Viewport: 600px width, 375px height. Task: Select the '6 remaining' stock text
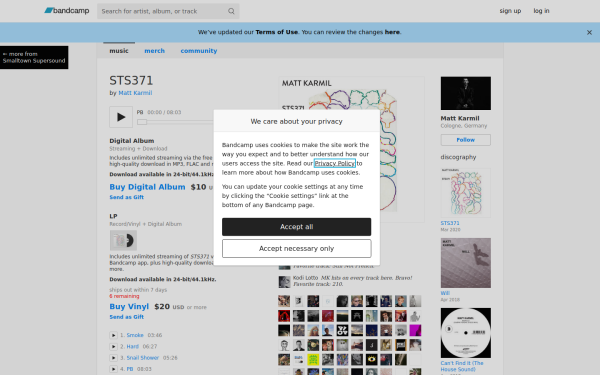(x=124, y=296)
